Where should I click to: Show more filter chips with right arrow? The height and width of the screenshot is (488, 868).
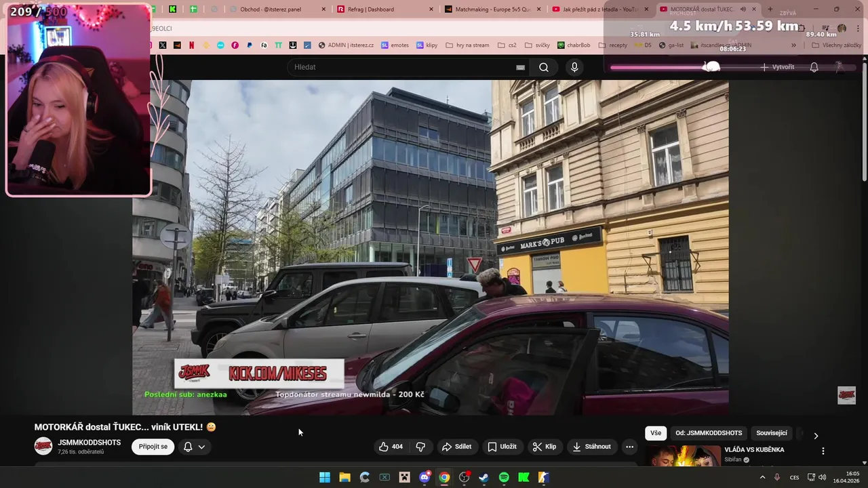(x=816, y=436)
